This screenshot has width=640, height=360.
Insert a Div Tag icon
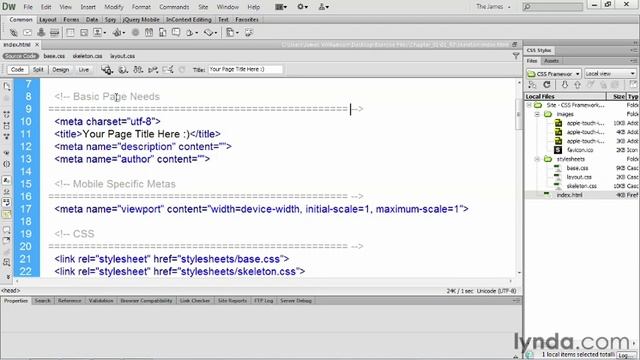[84, 33]
